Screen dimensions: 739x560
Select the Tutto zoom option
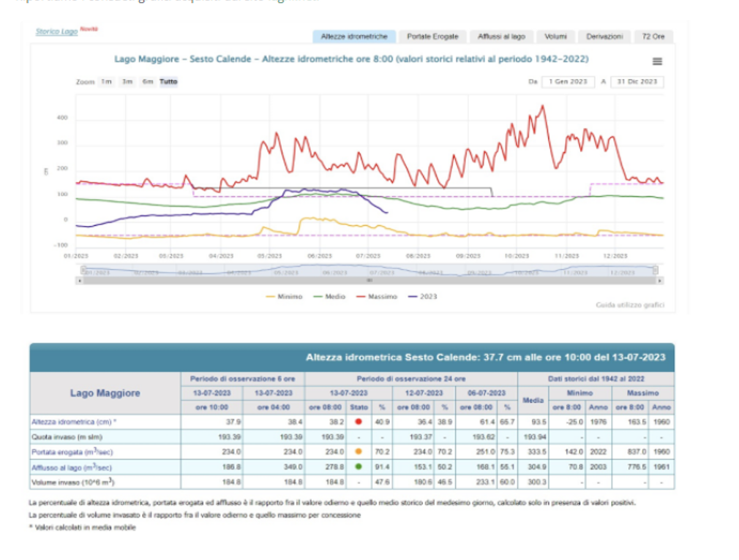(168, 81)
